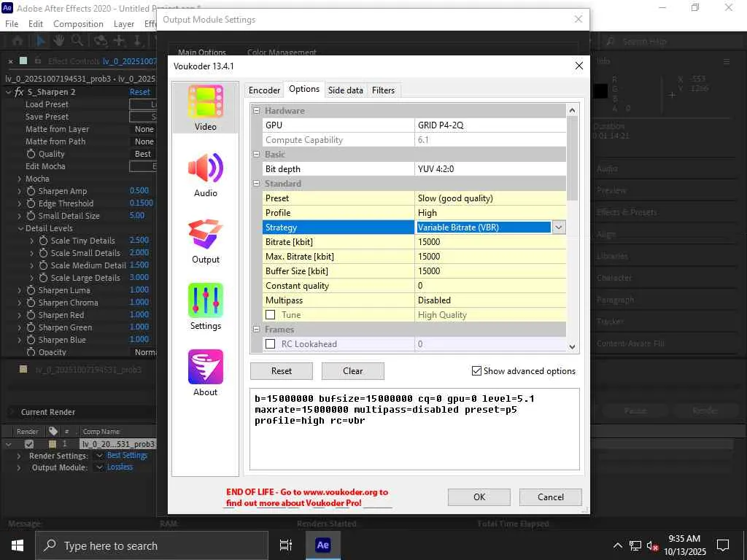Toggle stopwatch for Sharpen Amp

click(x=31, y=191)
